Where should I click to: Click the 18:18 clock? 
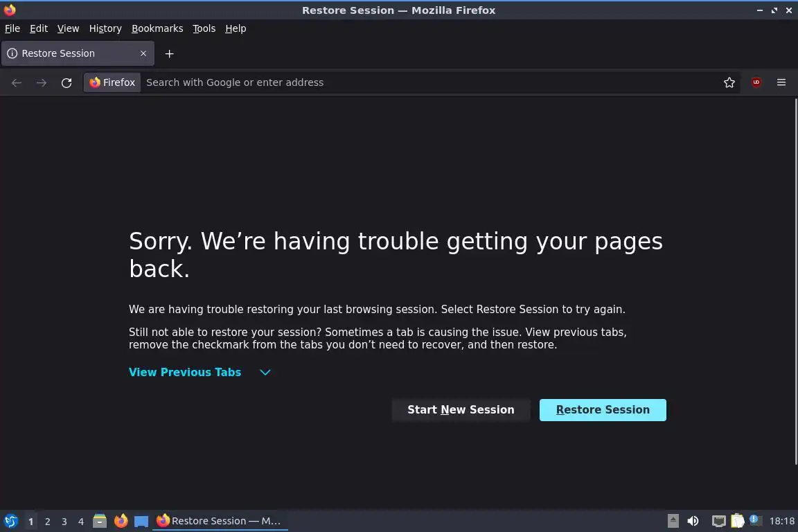point(781,521)
